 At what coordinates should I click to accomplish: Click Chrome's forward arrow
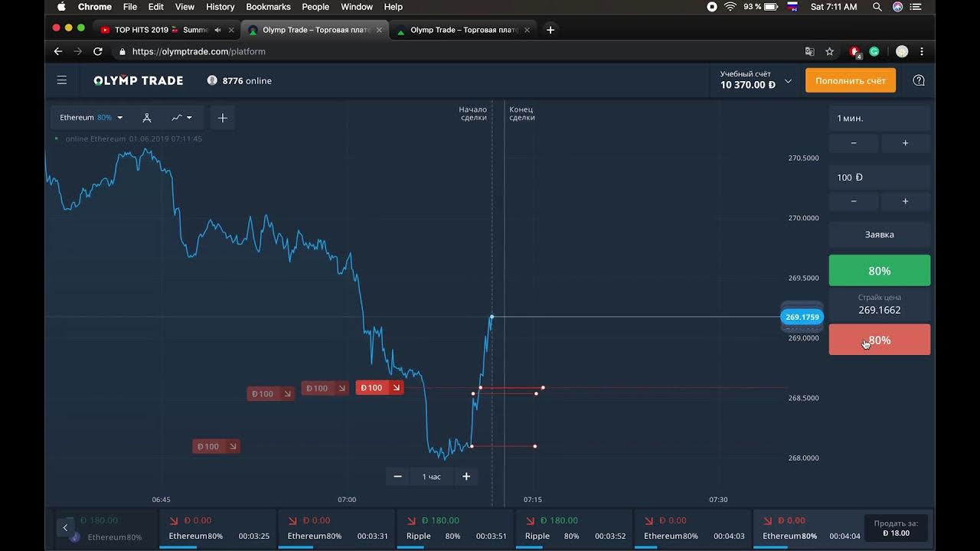pyautogui.click(x=77, y=51)
